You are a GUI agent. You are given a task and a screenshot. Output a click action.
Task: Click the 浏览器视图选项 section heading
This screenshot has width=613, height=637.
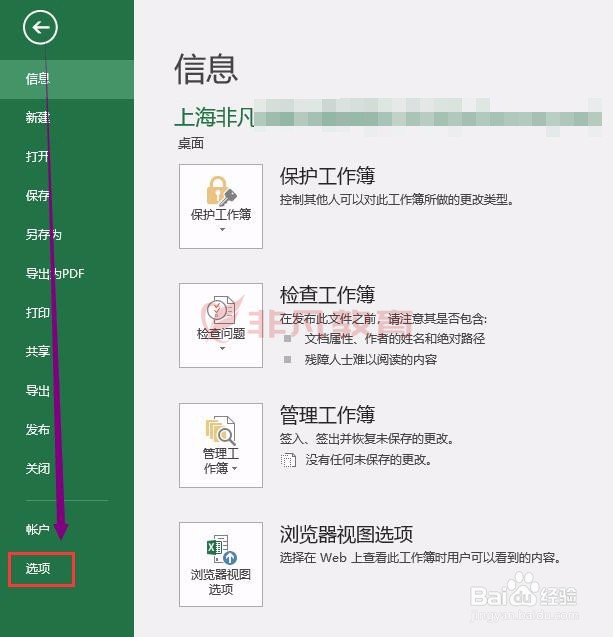tap(346, 534)
